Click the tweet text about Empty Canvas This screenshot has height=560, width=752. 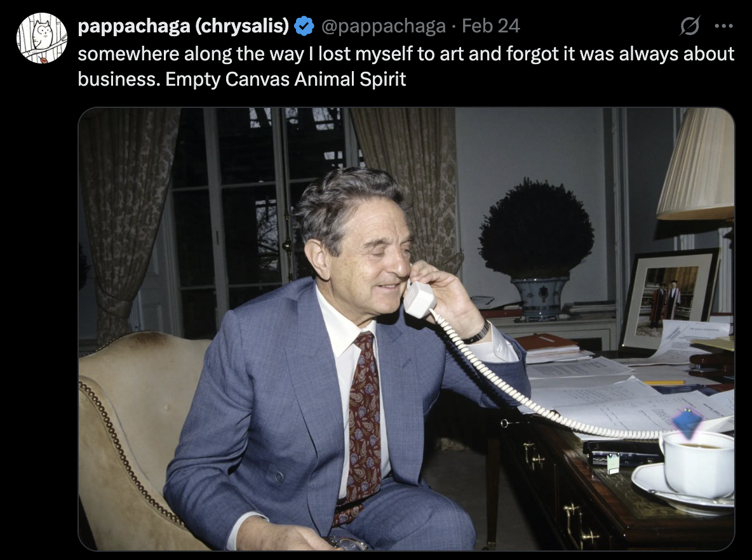tap(406, 66)
